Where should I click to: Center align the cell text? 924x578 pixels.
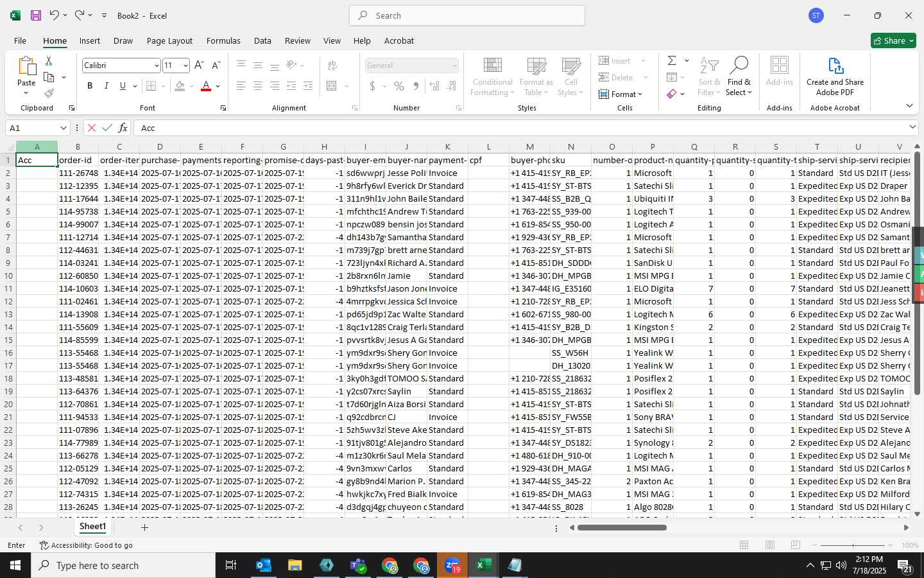click(x=258, y=86)
